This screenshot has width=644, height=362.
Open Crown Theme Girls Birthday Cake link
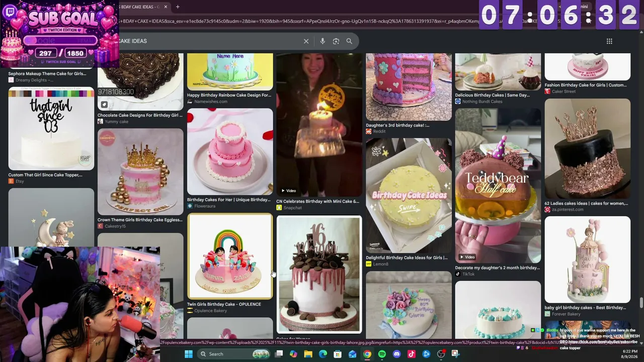click(140, 220)
